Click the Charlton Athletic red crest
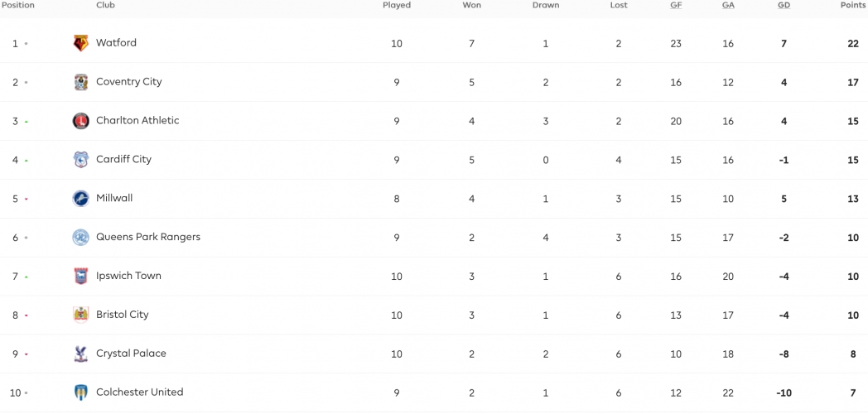 [x=81, y=121]
